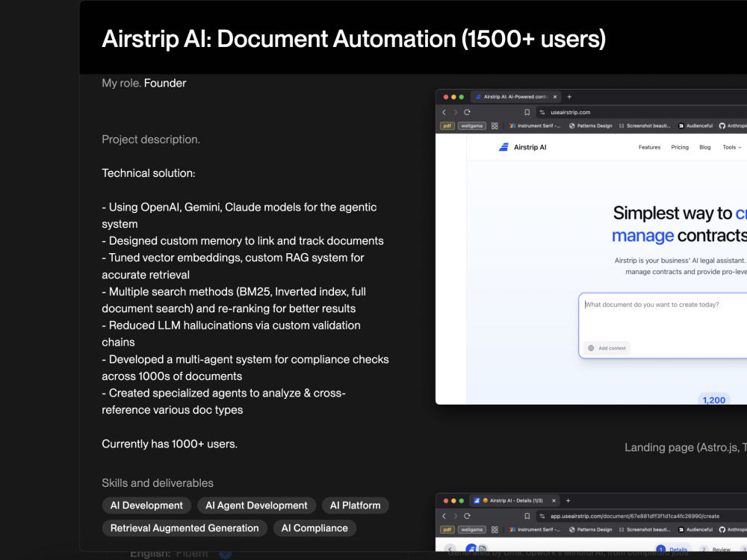Select the 'Airstrip AI - Details (1/3)' browser tab
Viewport: 747px width, 560px height.
pos(514,500)
